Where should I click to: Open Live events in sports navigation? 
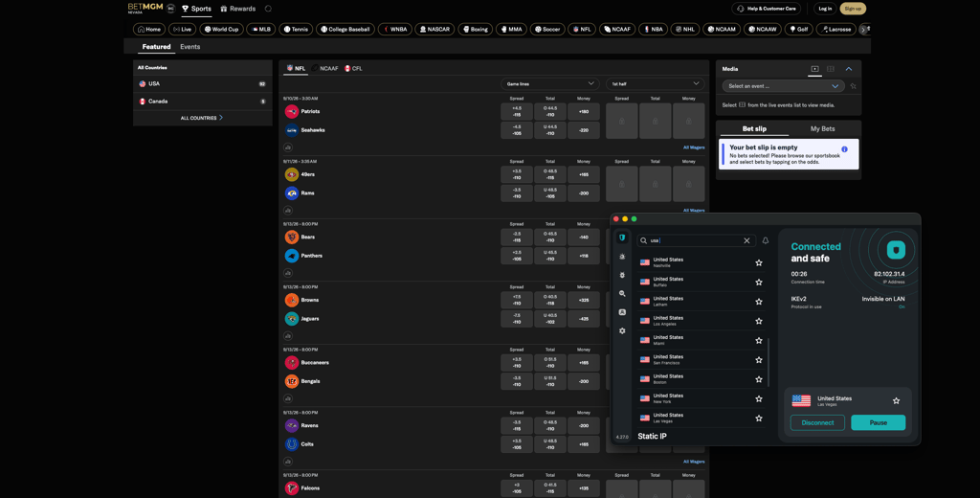click(x=183, y=30)
